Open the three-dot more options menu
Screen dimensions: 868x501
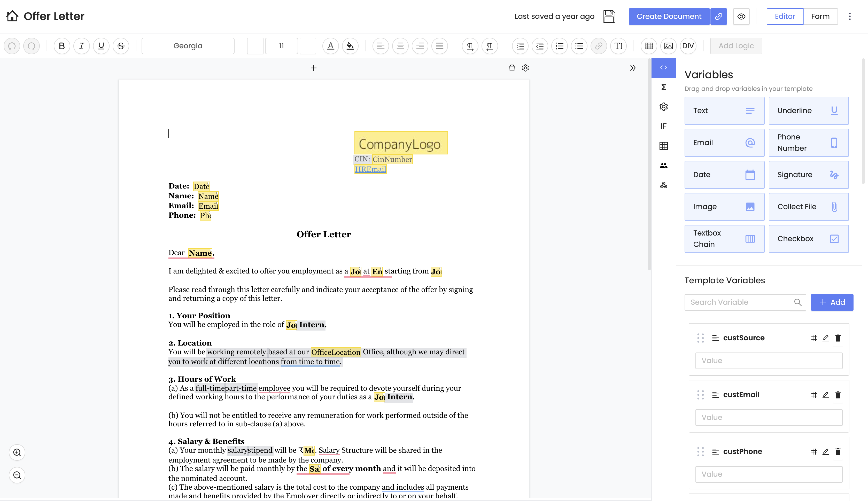[x=850, y=17]
